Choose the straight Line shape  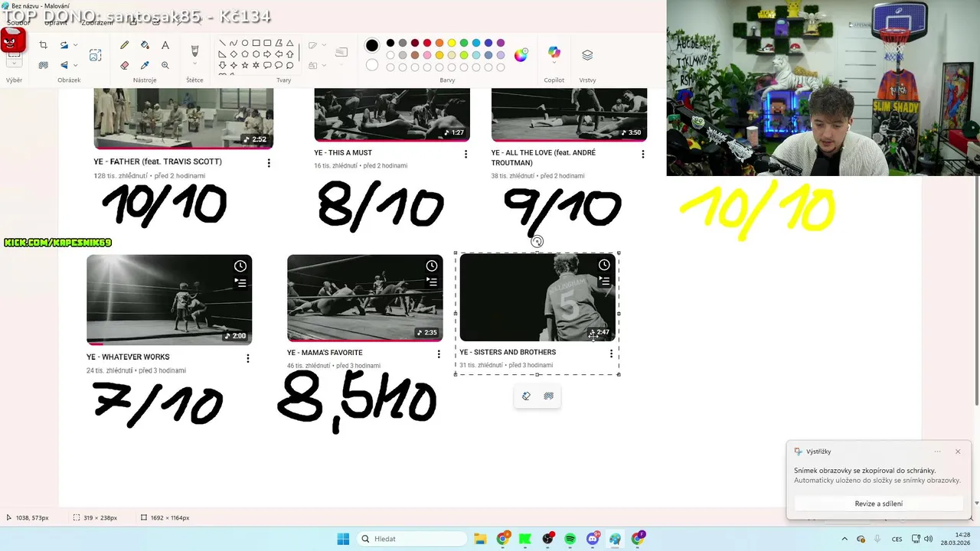coord(222,43)
